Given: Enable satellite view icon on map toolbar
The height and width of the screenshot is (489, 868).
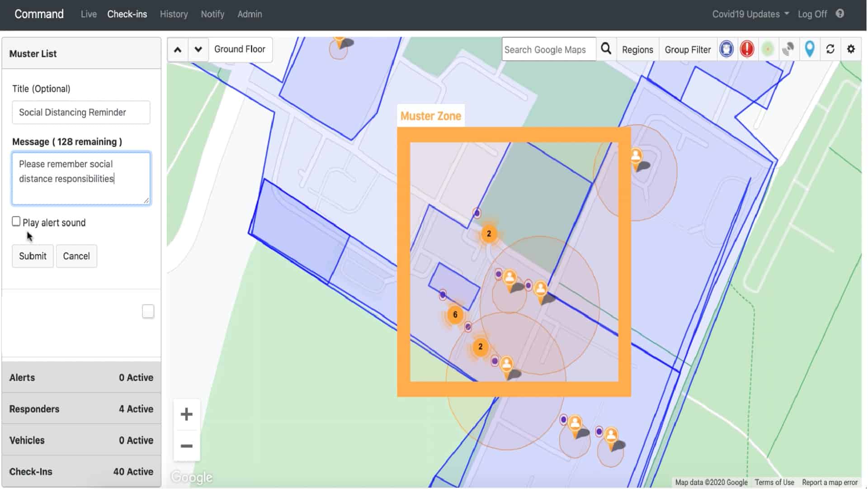Looking at the screenshot, I should click(788, 49).
